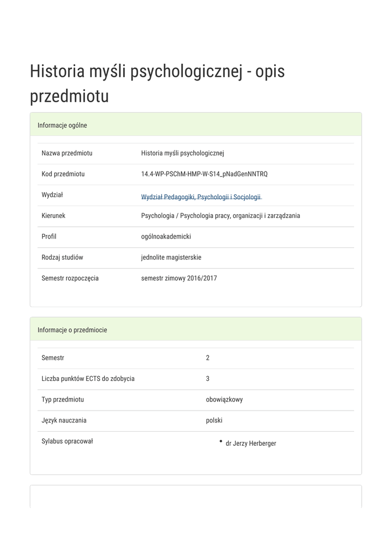
Task: Click the Sylabus opracował label
Action: (67, 441)
